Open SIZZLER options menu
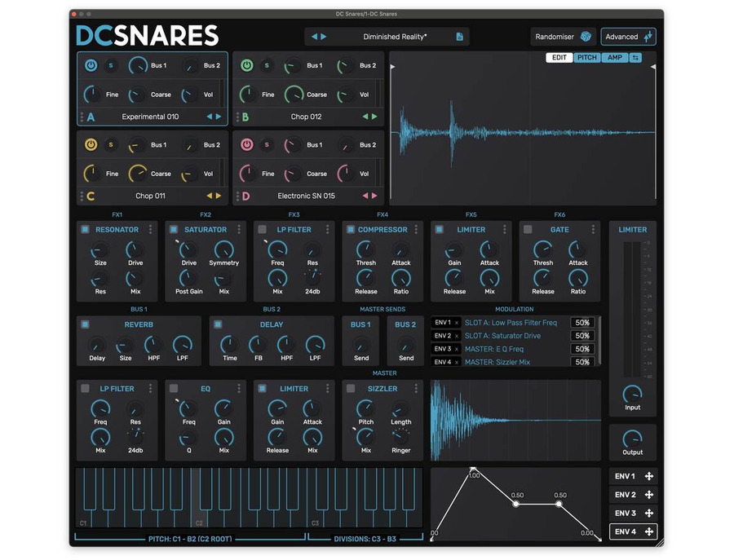The width and height of the screenshot is (734, 560). pyautogui.click(x=416, y=388)
